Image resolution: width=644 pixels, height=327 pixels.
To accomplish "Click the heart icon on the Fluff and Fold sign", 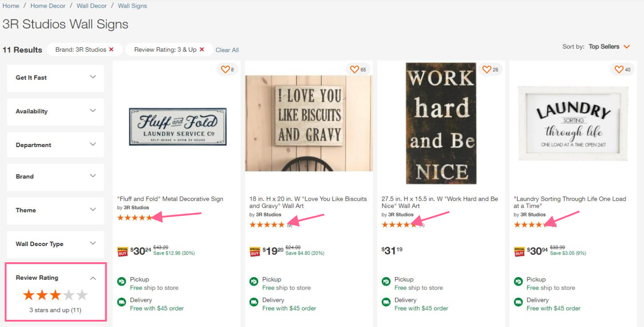I will pyautogui.click(x=225, y=69).
